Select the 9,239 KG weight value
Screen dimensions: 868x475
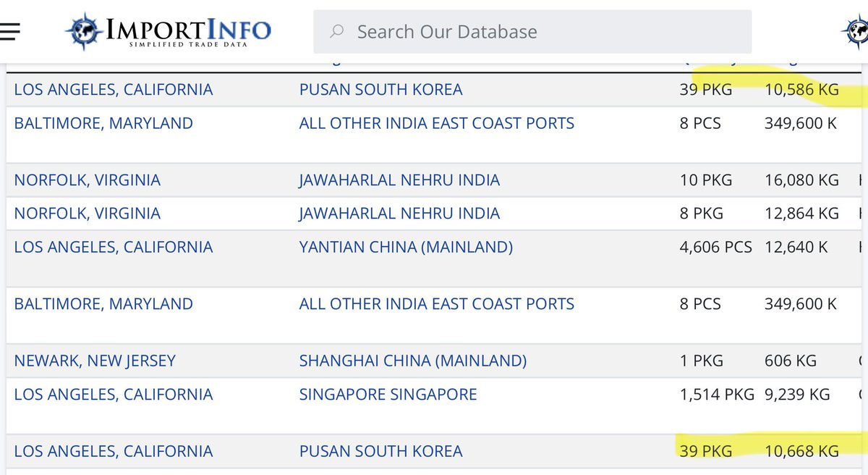point(797,395)
